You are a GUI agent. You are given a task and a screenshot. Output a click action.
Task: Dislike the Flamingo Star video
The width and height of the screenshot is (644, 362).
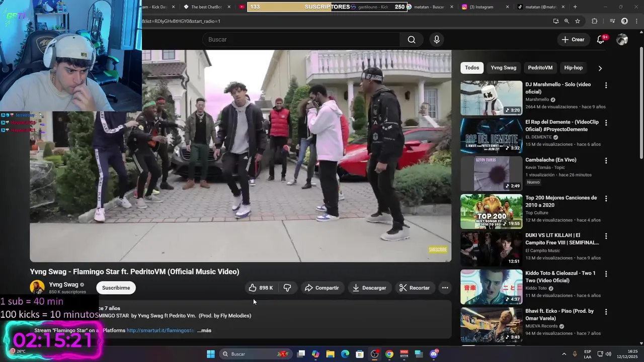(287, 288)
